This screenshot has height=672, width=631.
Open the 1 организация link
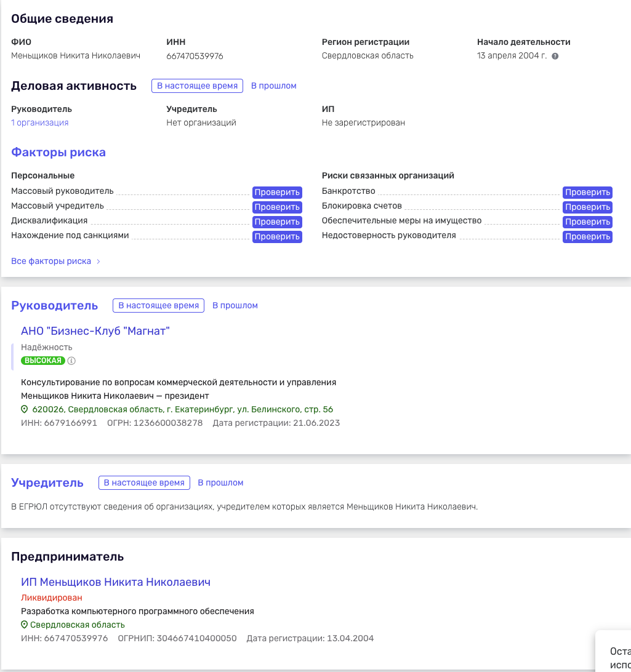[40, 122]
